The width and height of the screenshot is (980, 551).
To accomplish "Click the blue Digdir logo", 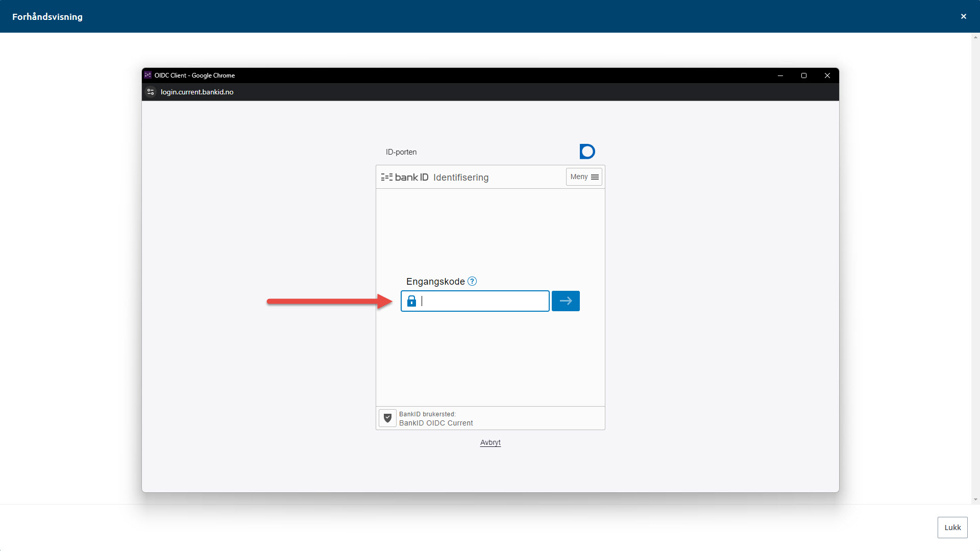I will 587,152.
